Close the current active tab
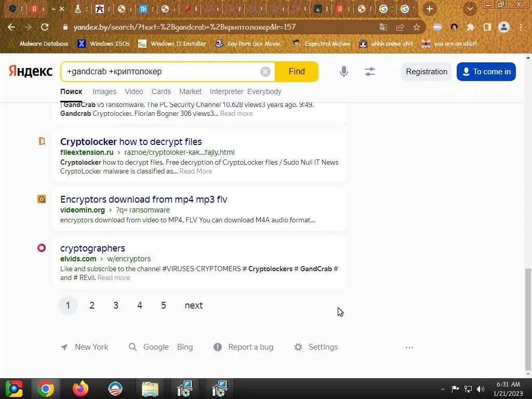 [x=62, y=9]
